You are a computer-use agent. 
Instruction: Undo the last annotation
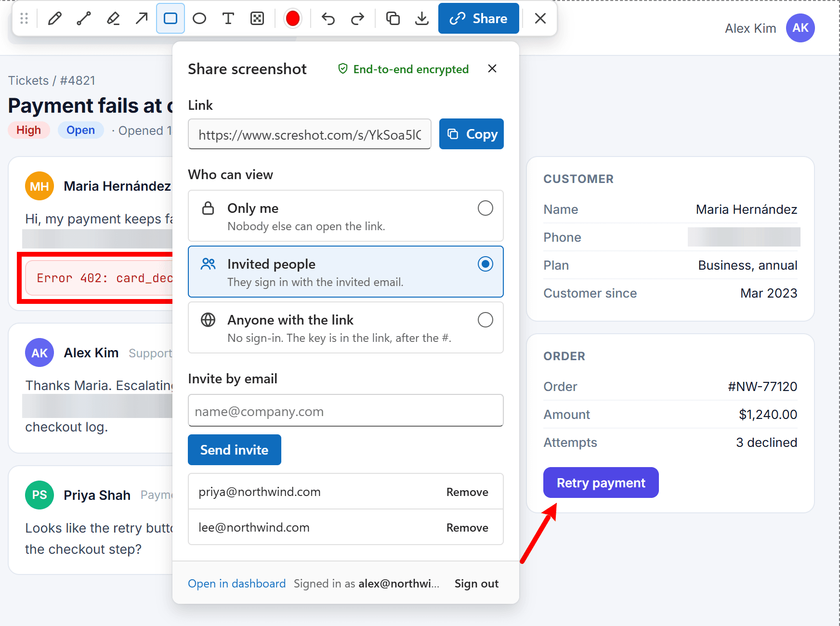(x=328, y=18)
